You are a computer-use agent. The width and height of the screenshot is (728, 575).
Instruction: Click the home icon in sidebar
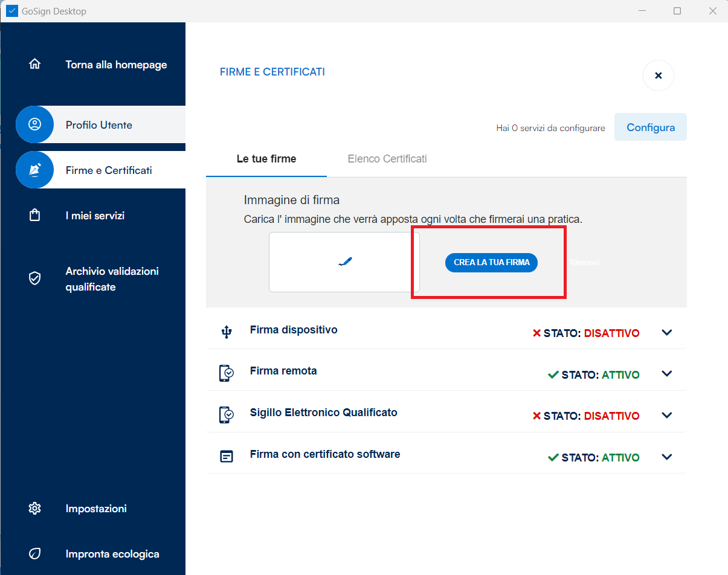click(x=35, y=64)
